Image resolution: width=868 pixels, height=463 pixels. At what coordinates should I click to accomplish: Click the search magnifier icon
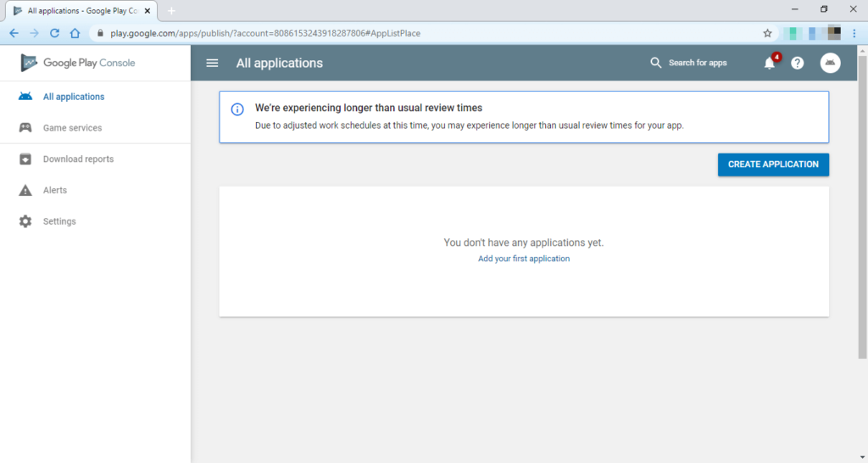tap(655, 63)
